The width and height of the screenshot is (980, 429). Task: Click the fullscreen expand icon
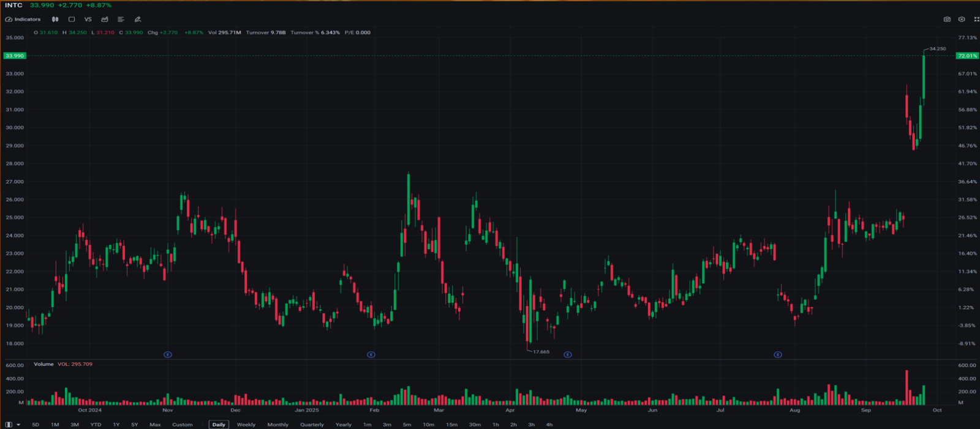tap(976, 19)
